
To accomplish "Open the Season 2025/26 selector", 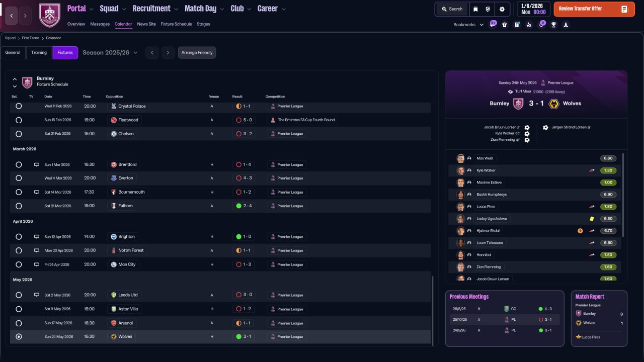I will click(110, 53).
